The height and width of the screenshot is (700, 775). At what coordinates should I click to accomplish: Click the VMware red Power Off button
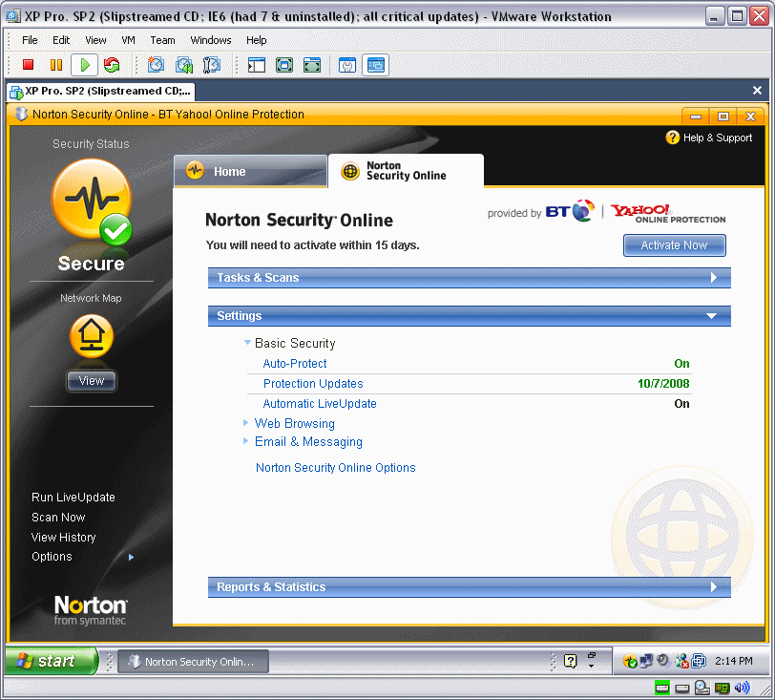click(29, 65)
